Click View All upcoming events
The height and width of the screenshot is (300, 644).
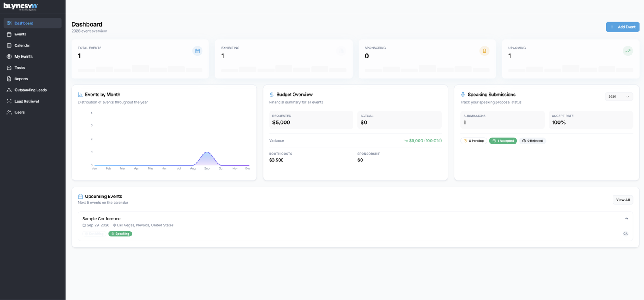click(x=623, y=200)
